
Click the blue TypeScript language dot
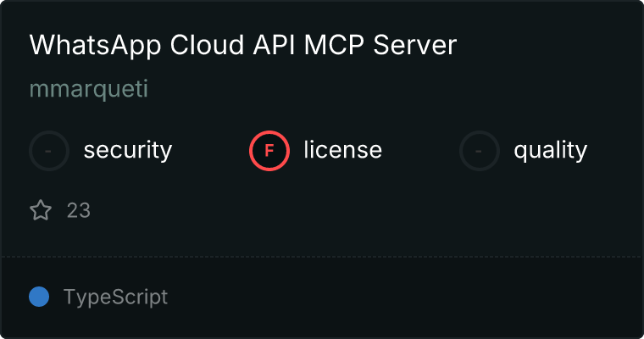39,297
